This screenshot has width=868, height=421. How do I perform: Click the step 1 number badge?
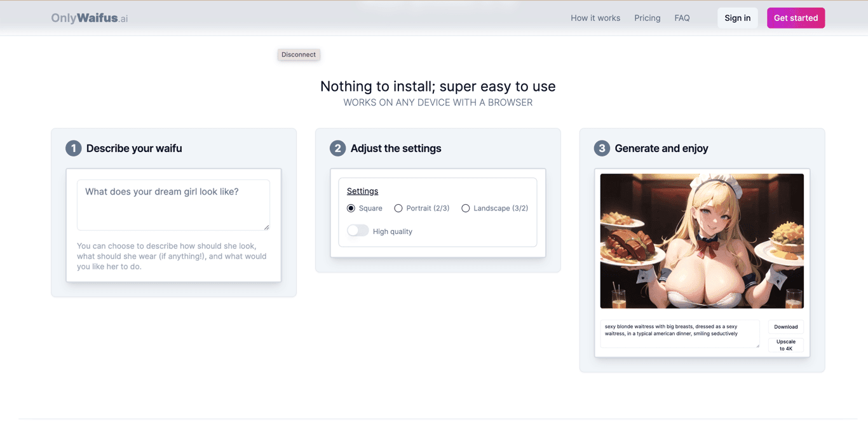(x=74, y=148)
